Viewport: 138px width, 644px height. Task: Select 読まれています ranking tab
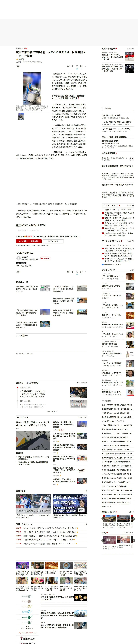click(110, 210)
